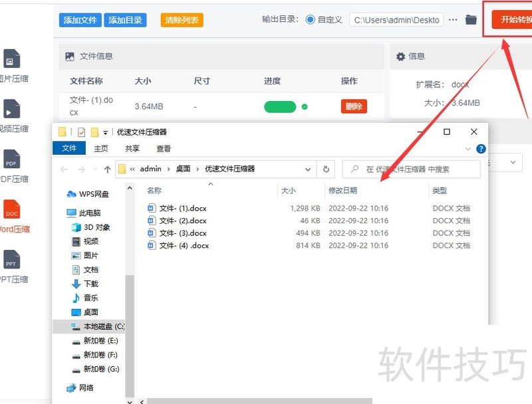
Task: Open output folder via folder icon
Action: coord(471,20)
